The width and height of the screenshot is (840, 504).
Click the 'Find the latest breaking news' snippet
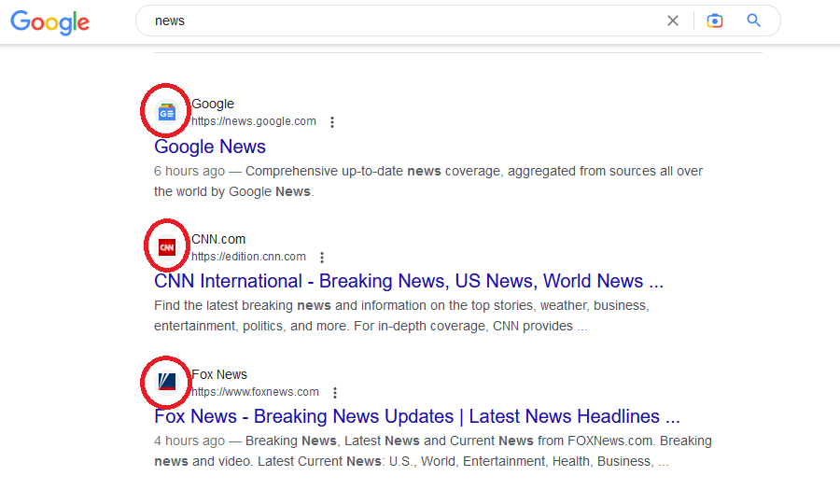(401, 315)
